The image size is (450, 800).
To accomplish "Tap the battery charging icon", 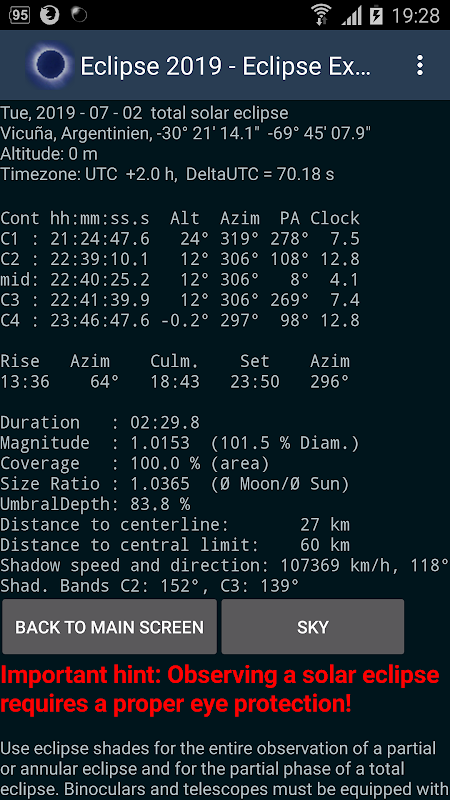I will pyautogui.click(x=376, y=15).
